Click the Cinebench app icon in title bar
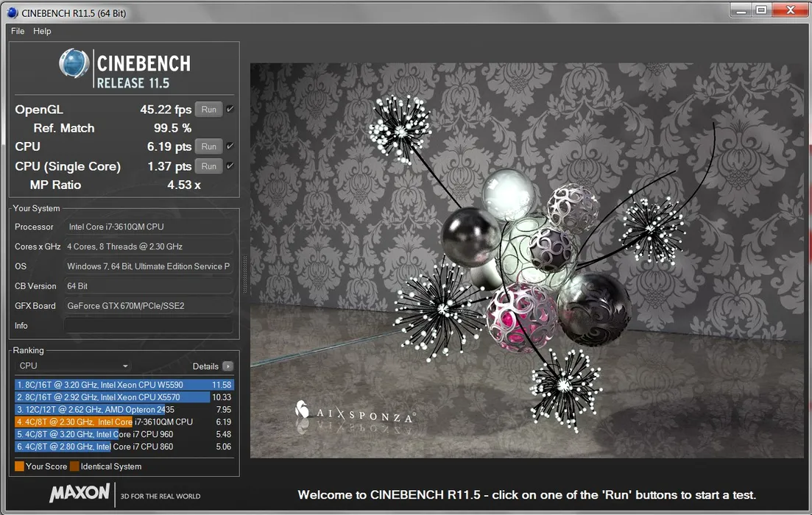This screenshot has width=812, height=515. (x=13, y=13)
